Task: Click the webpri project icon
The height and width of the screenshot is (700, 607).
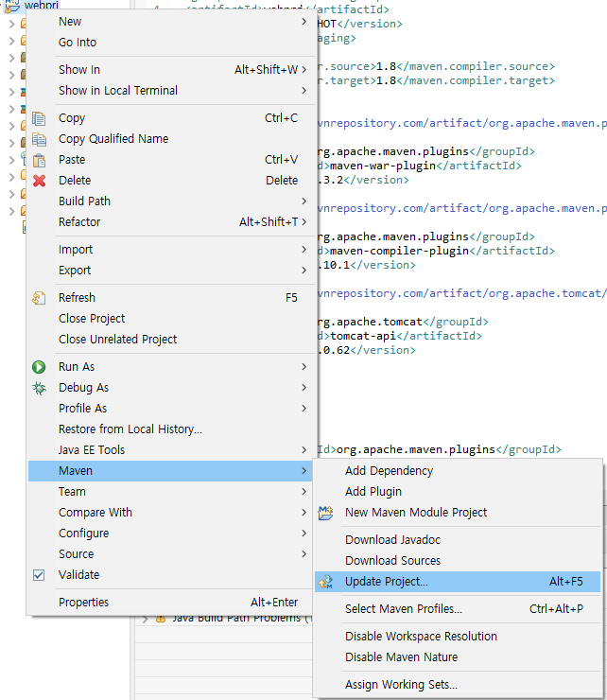Action: tap(12, 6)
